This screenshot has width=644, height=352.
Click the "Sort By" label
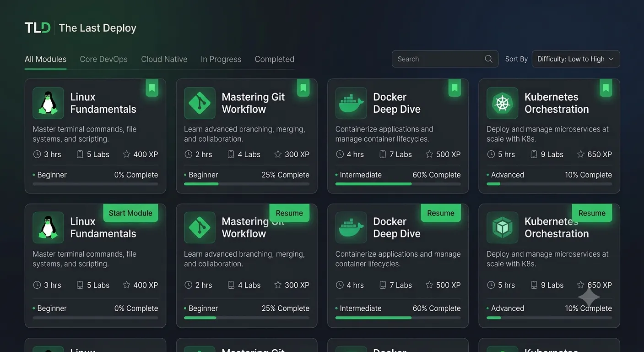click(516, 59)
